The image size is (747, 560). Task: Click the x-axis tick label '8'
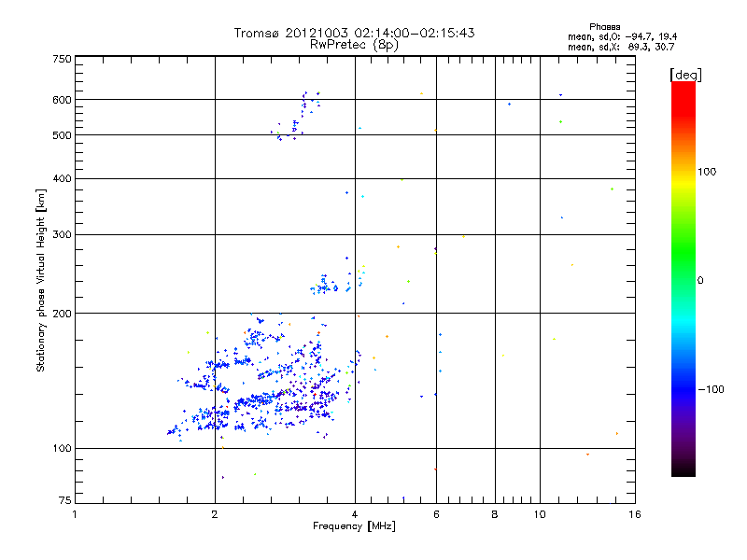(495, 514)
